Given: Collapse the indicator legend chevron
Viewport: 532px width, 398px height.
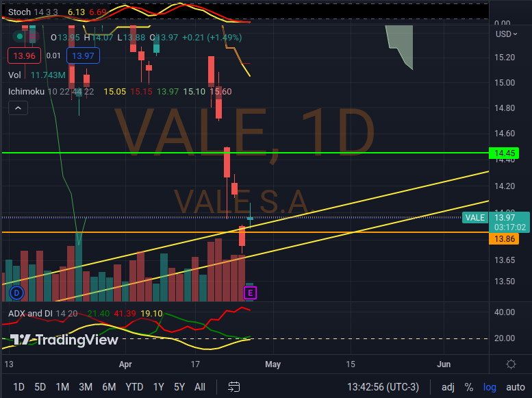Looking at the screenshot, I should point(18,108).
